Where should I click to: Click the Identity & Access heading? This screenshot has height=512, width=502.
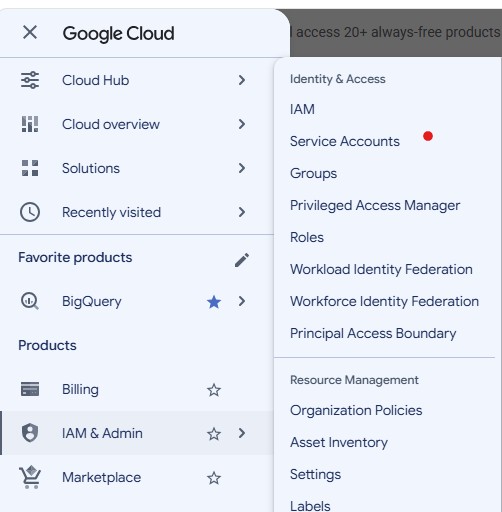coord(338,79)
